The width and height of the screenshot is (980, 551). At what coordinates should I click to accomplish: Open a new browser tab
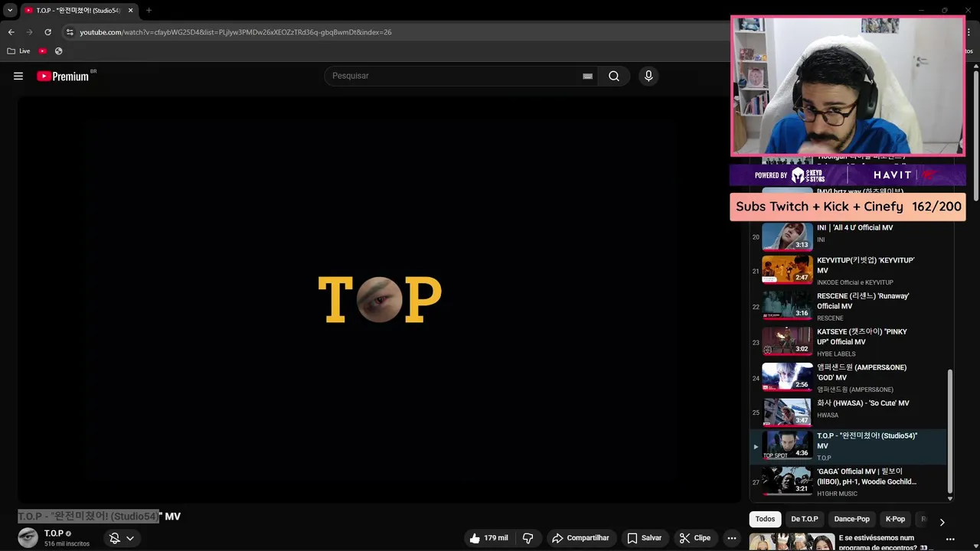pos(149,11)
